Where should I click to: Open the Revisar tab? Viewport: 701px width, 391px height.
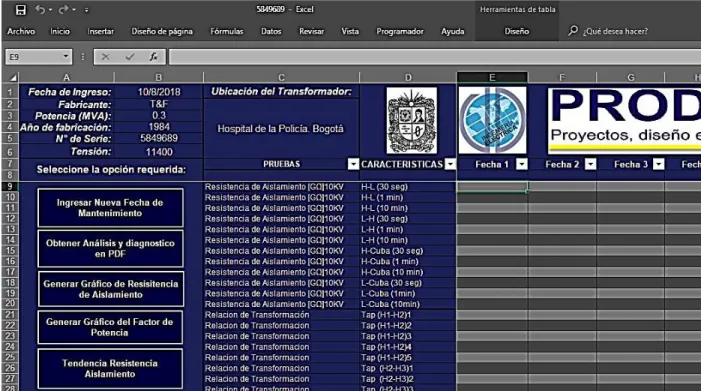click(312, 31)
